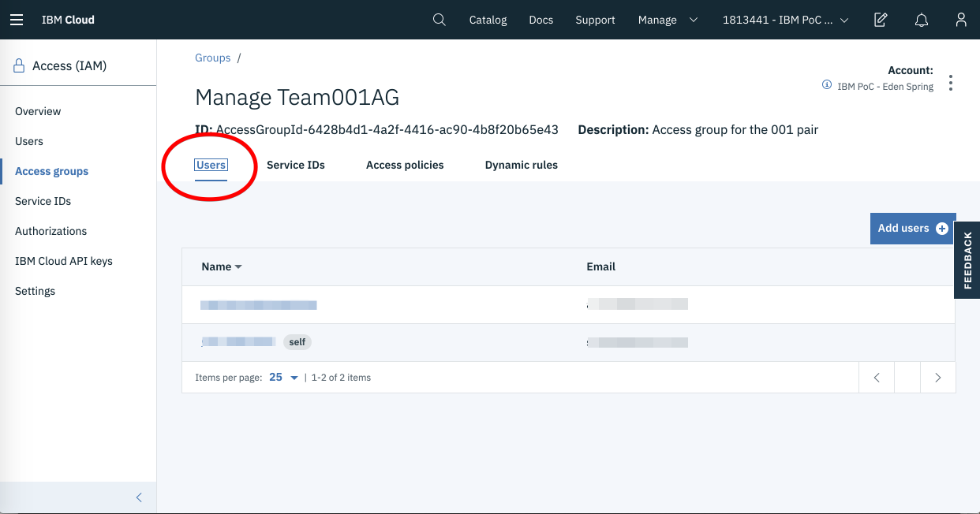Click the Manage Team001AG heading
Image resolution: width=980 pixels, height=514 pixels.
(297, 97)
